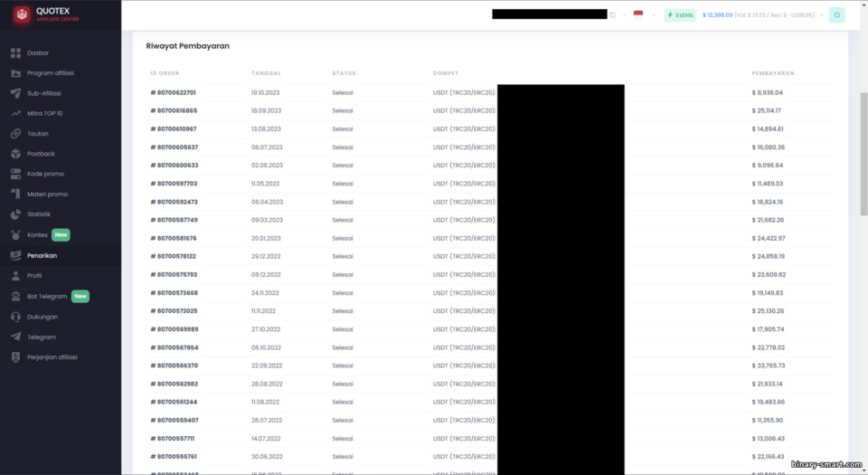Click the DOMPET column header
The width and height of the screenshot is (868, 475).
446,73
